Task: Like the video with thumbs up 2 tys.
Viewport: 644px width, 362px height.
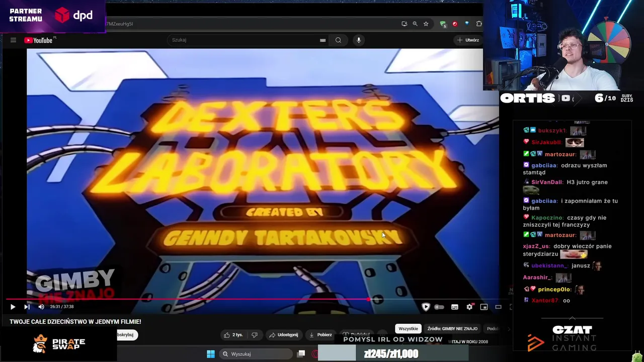Action: coord(233,335)
